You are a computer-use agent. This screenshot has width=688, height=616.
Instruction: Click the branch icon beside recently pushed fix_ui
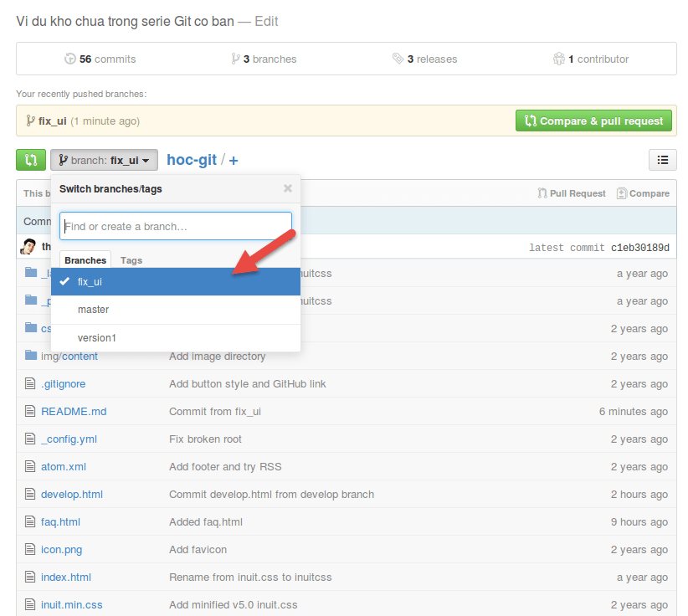point(30,121)
